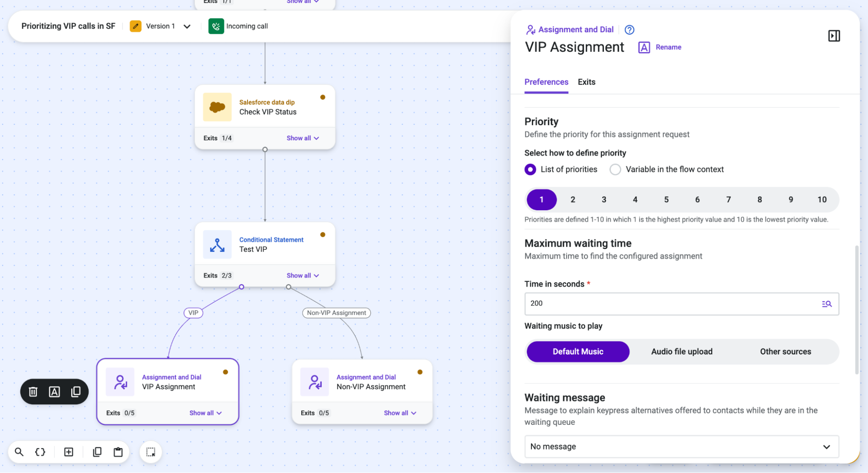Click the Non-VIP Assignment edge label

point(336,313)
